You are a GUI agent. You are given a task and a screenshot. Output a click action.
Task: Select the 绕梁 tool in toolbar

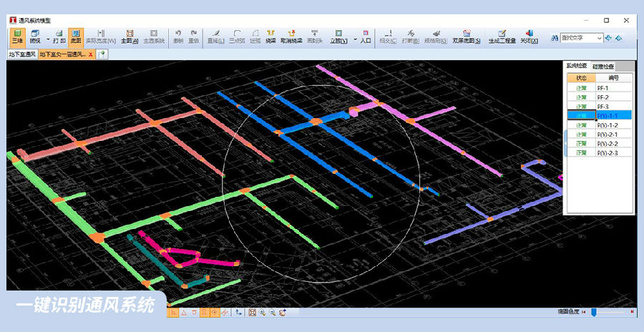click(x=270, y=36)
